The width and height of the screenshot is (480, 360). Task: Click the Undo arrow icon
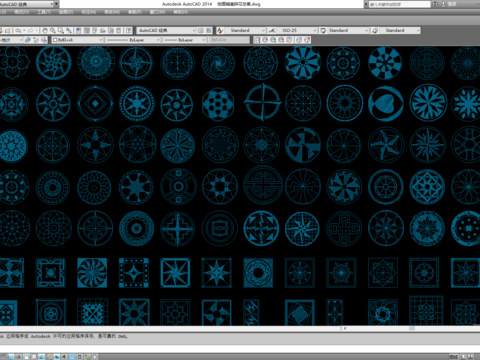click(18, 30)
